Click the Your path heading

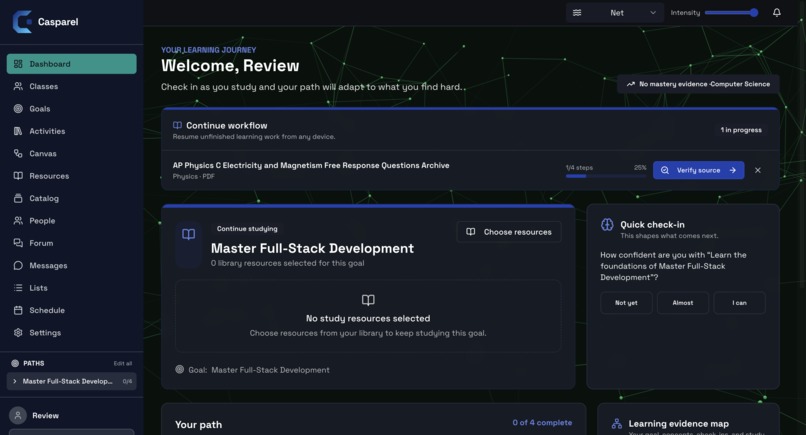click(x=198, y=425)
